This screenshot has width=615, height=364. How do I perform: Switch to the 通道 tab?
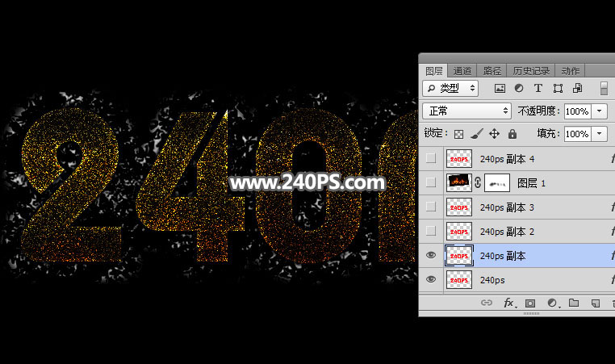[x=462, y=71]
